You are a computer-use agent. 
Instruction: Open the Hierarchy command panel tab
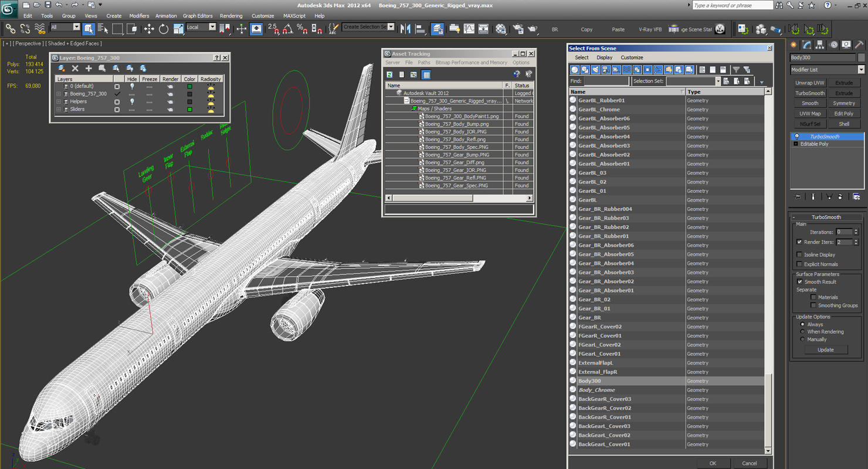coord(820,45)
